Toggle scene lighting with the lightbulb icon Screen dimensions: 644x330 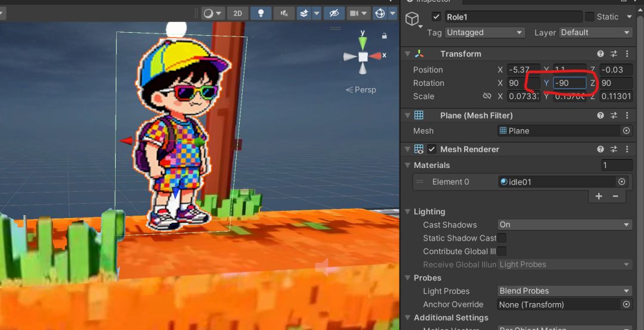pos(261,13)
